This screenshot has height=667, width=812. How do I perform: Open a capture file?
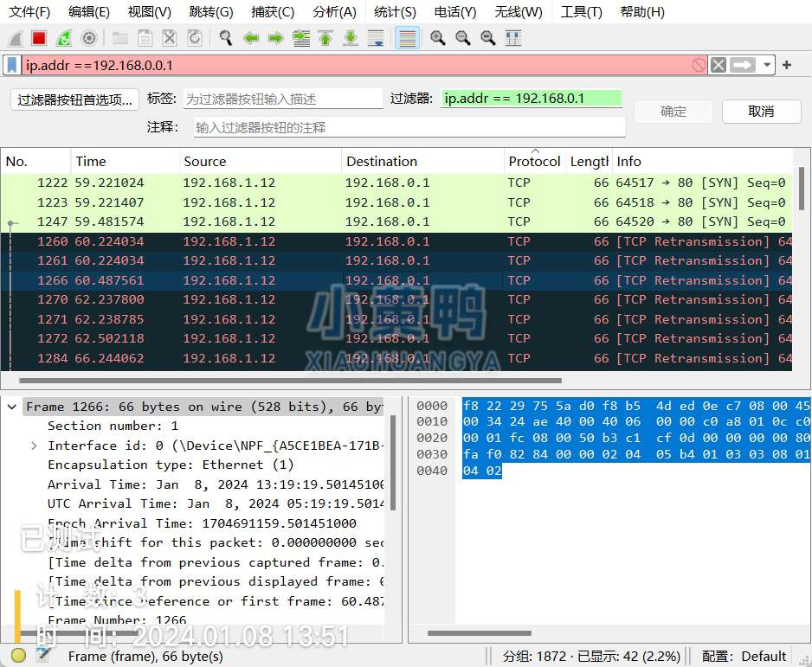click(120, 38)
